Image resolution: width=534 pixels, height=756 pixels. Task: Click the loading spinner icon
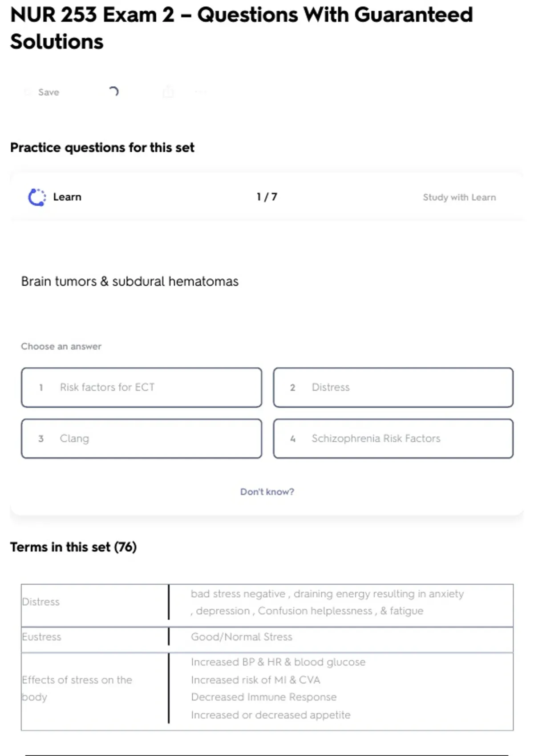pyautogui.click(x=113, y=92)
